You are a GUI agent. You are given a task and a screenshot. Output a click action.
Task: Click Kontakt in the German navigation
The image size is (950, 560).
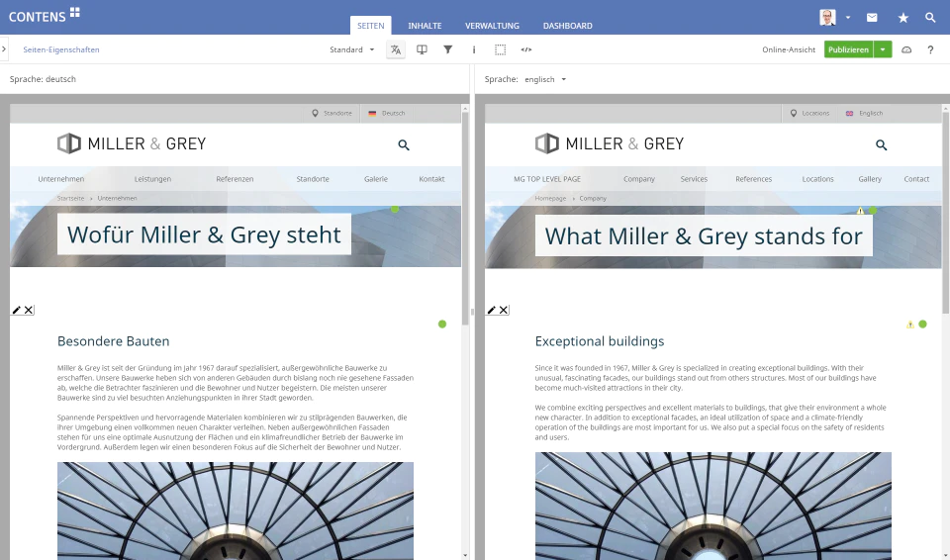432,179
